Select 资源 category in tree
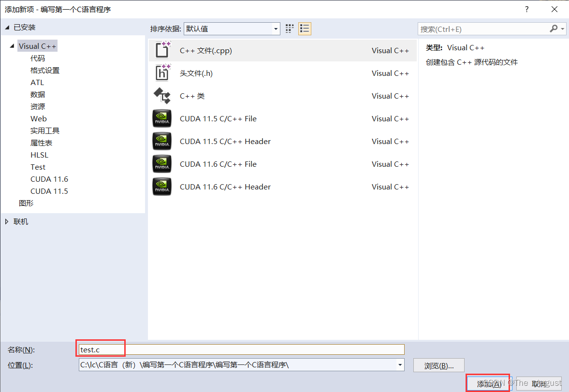Image resolution: width=569 pixels, height=392 pixels. [x=38, y=106]
